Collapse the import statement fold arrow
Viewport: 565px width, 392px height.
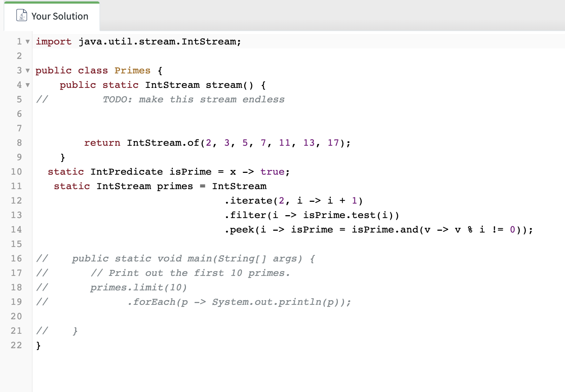coord(27,42)
